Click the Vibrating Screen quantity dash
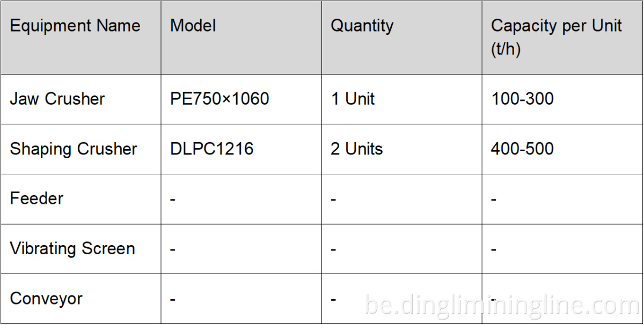Viewport: 644px width, 325px height. (333, 249)
